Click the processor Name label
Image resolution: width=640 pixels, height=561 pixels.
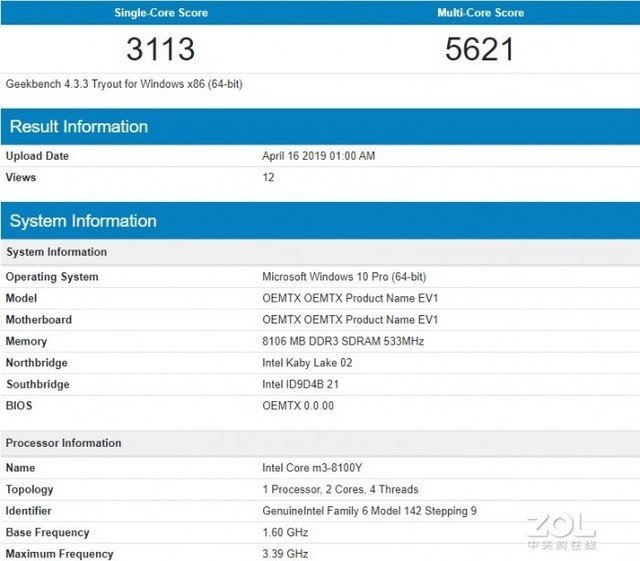[x=20, y=468]
